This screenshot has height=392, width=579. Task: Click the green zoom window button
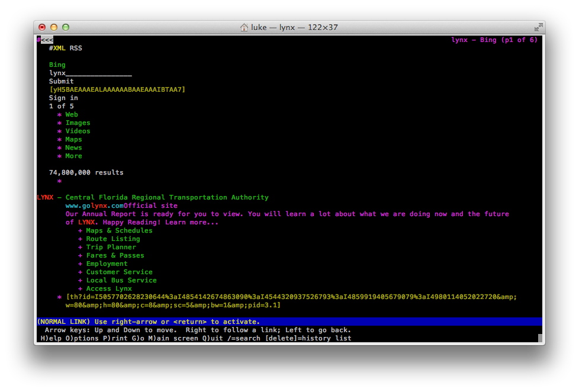pyautogui.click(x=66, y=27)
